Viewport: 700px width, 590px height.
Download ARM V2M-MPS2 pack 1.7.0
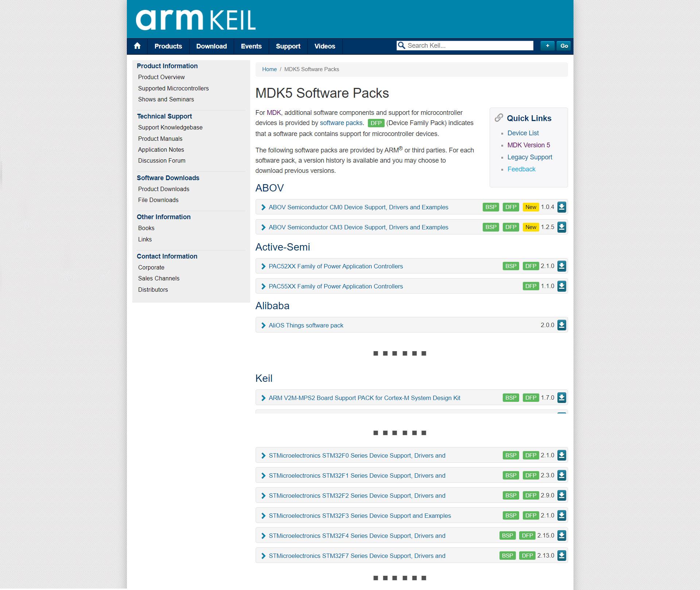tap(561, 397)
